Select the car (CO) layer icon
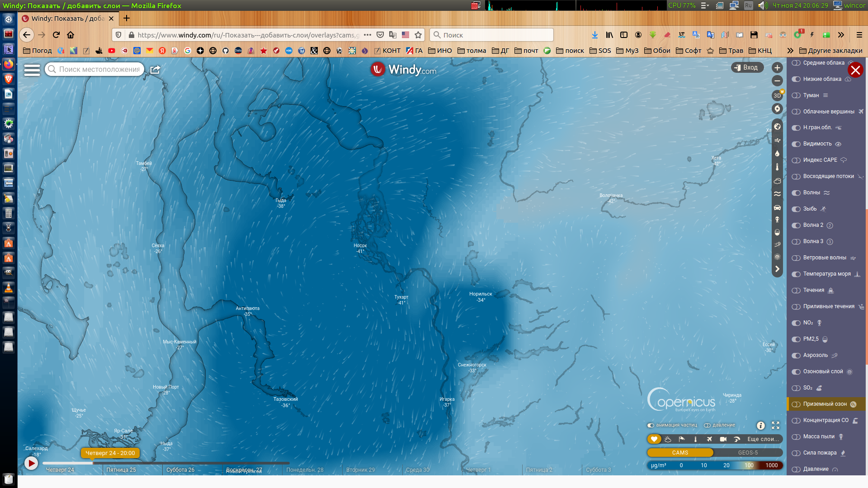 (x=777, y=207)
